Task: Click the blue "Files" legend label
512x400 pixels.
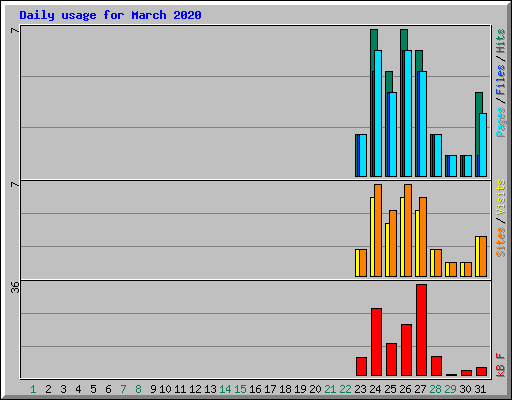Action: 500,80
